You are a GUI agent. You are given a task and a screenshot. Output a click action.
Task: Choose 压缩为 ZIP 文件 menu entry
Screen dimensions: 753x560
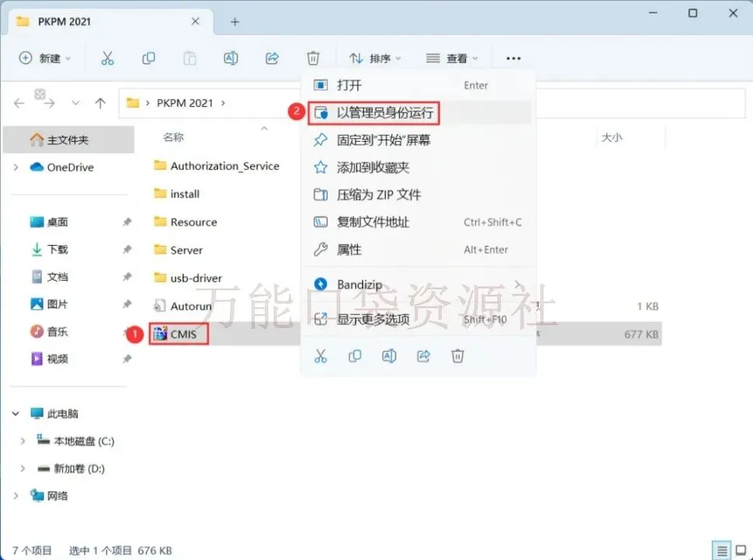pos(418,195)
